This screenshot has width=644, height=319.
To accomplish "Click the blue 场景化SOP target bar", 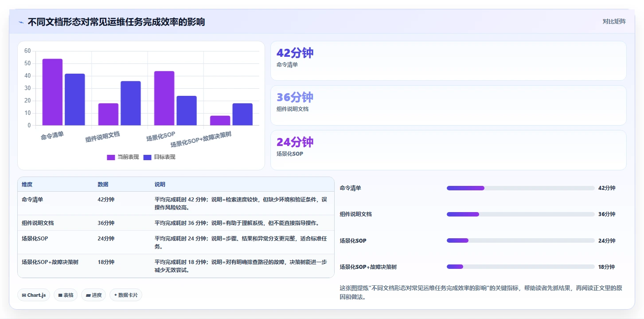I will pos(187,110).
